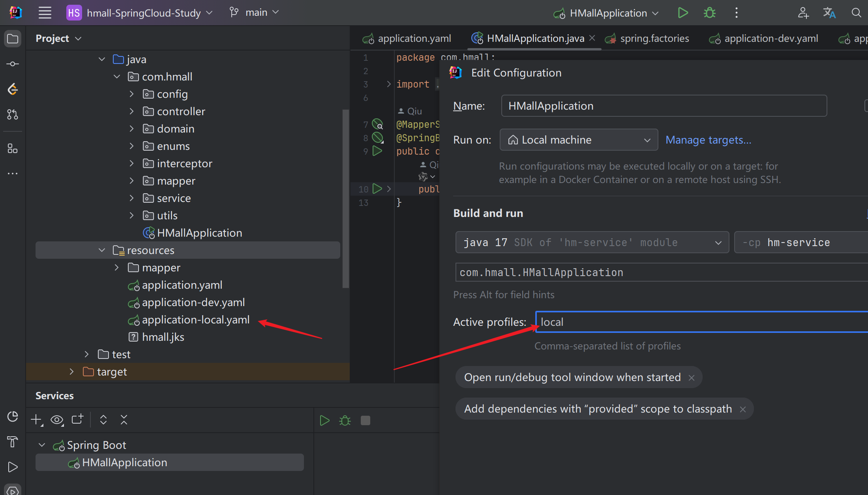This screenshot has width=868, height=495.
Task: Open the Run tool window icon in left sidebar
Action: [x=13, y=467]
